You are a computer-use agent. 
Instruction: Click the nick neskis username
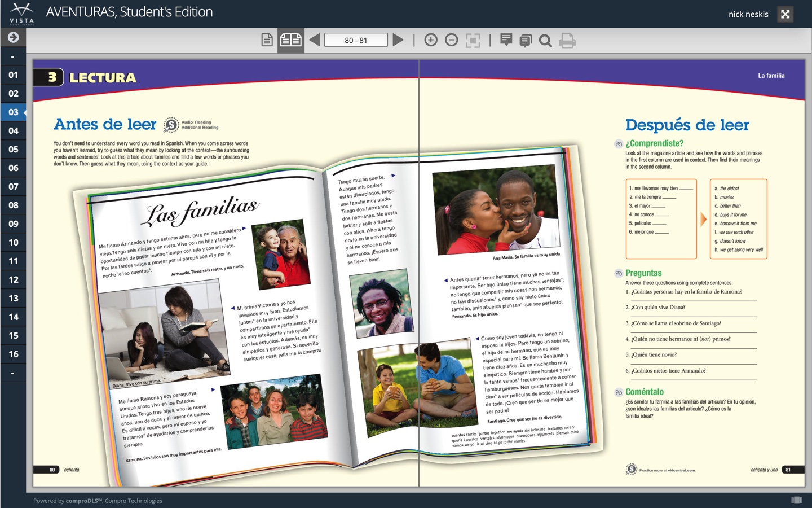748,14
